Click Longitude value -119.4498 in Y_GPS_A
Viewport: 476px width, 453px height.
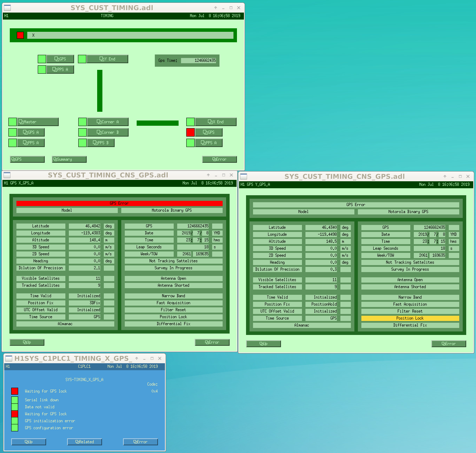tap(321, 234)
